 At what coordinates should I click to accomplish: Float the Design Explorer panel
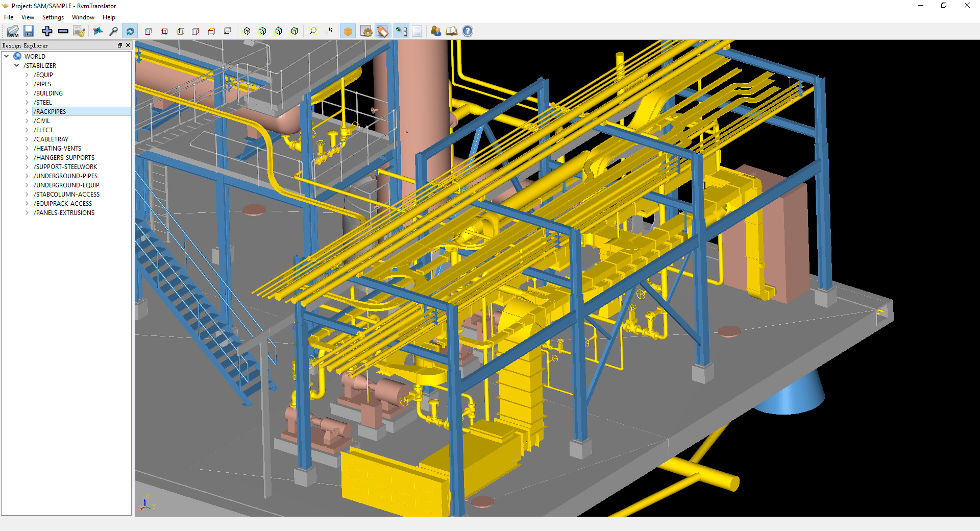coord(120,45)
